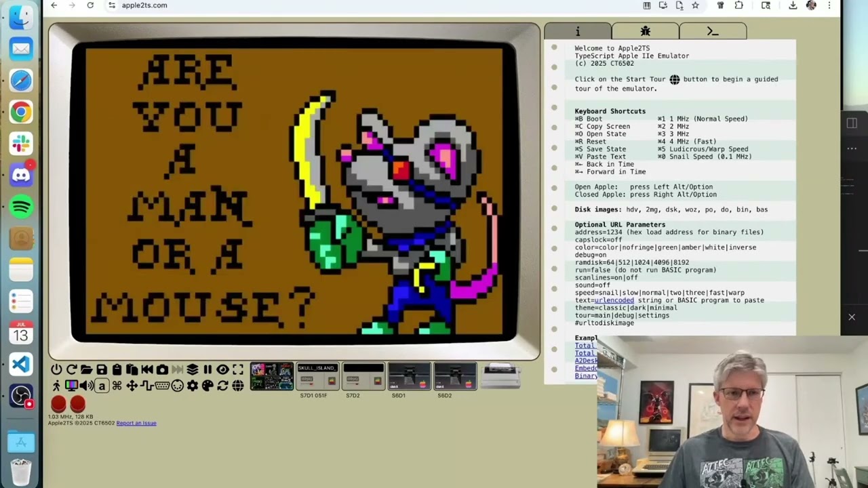Switch to the terminal prompt tab
868x488 pixels.
pyautogui.click(x=713, y=31)
